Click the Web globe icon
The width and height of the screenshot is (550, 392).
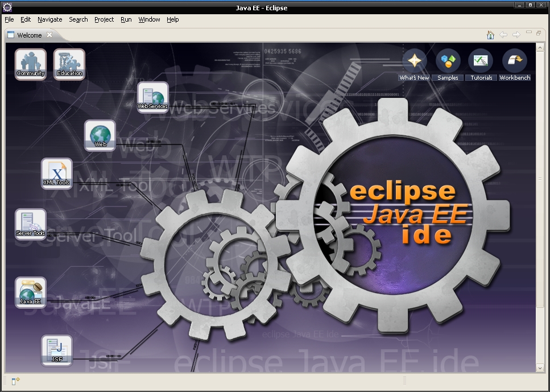[x=101, y=134]
